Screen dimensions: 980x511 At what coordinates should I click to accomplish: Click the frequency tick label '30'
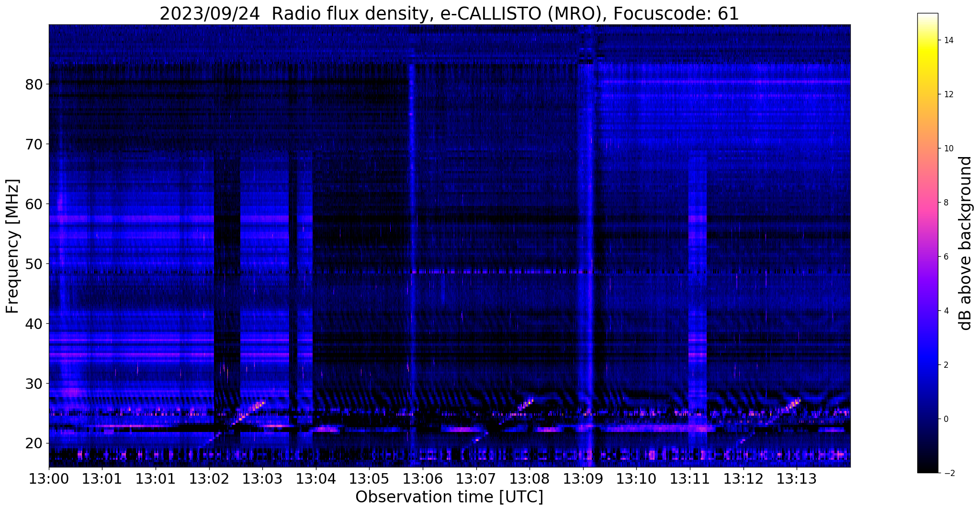34,383
